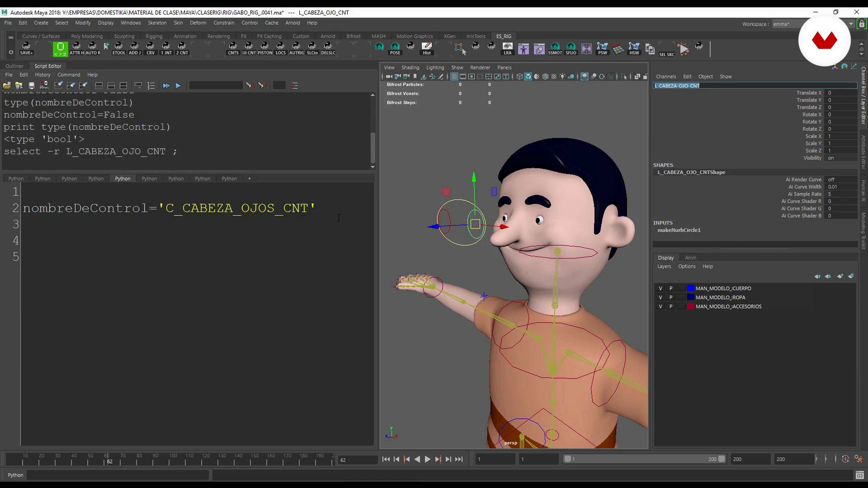Click the play forwards button
This screenshot has width=868, height=488.
point(427,459)
